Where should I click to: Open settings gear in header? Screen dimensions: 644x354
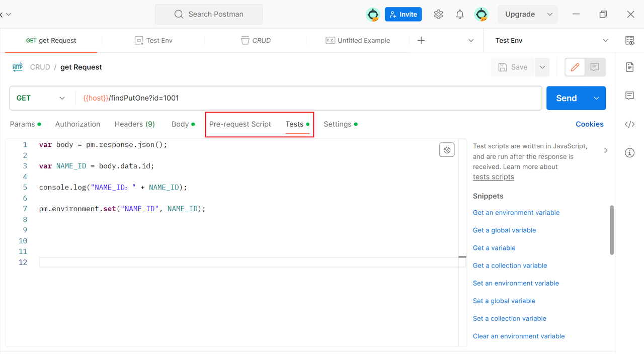(438, 14)
